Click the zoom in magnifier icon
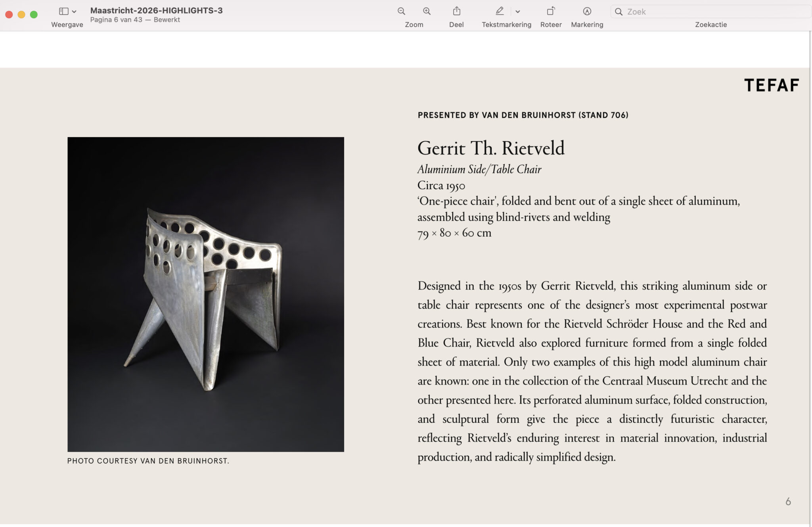The height and width of the screenshot is (527, 812). click(x=427, y=11)
